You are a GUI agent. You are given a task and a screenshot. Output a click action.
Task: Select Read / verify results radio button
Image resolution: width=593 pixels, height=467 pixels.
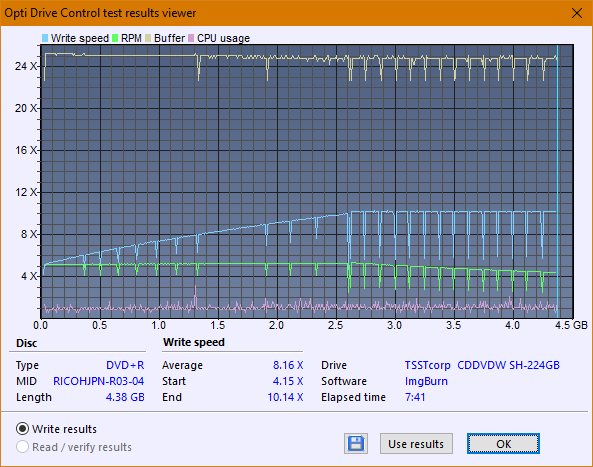[22, 447]
